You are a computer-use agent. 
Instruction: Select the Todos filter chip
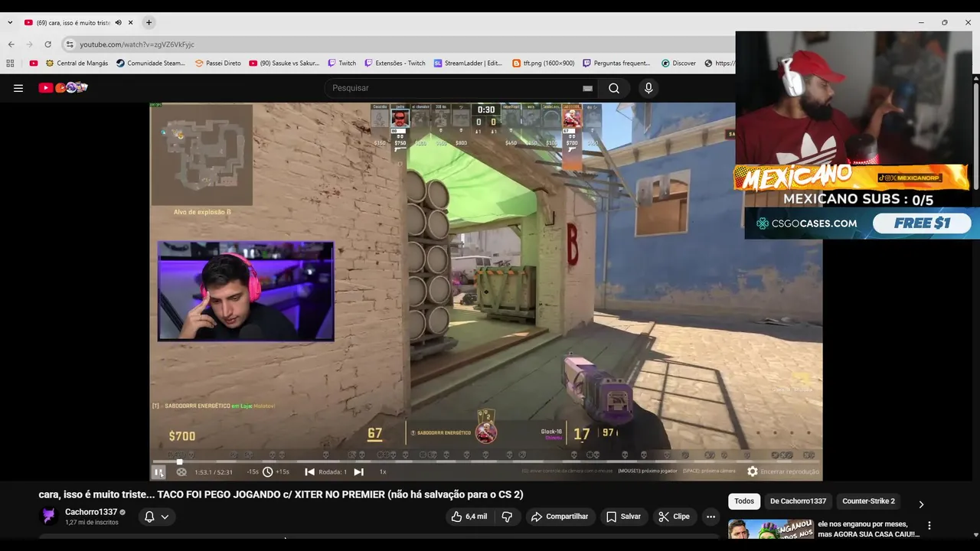[744, 501]
